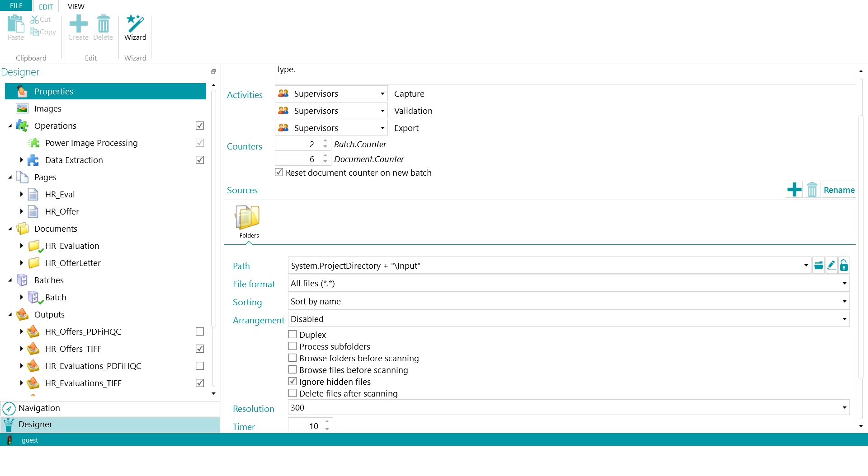Image resolution: width=868 pixels, height=476 pixels.
Task: Enable HR_Offers_PDFiHQC output checkbox
Action: 200,331
